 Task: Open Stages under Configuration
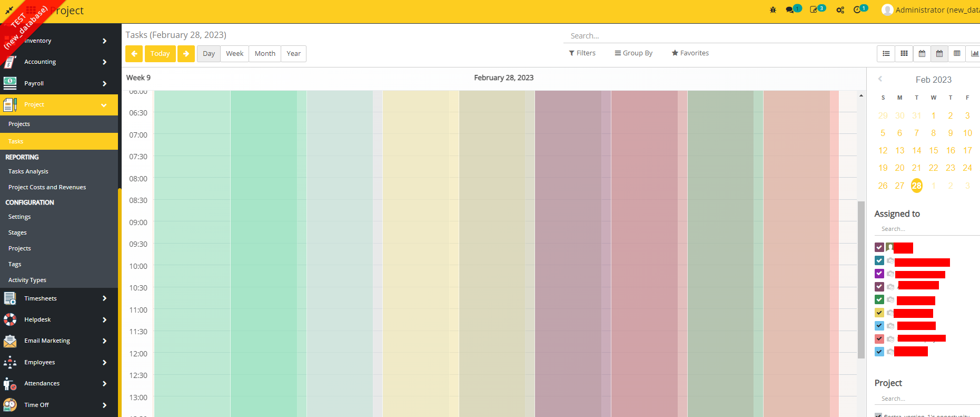pyautogui.click(x=17, y=232)
